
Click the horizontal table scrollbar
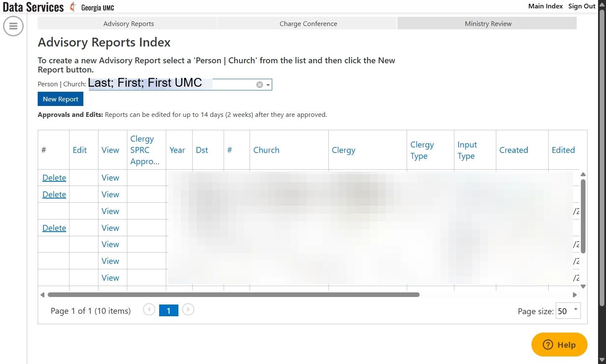[x=233, y=295]
